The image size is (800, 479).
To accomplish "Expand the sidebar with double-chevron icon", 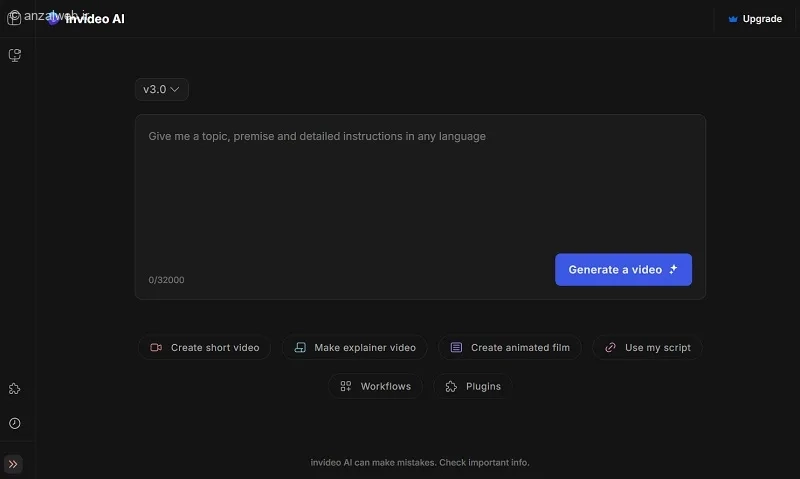I will coord(13,464).
